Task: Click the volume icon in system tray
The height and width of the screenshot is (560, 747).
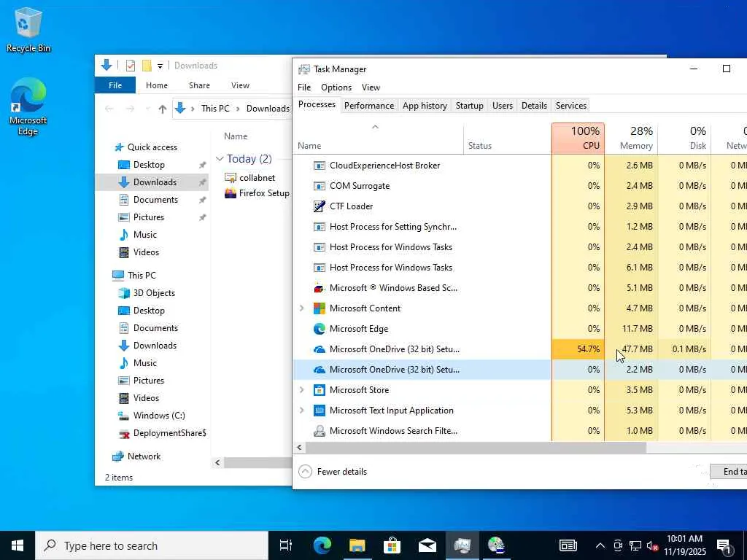Action: pos(652,545)
